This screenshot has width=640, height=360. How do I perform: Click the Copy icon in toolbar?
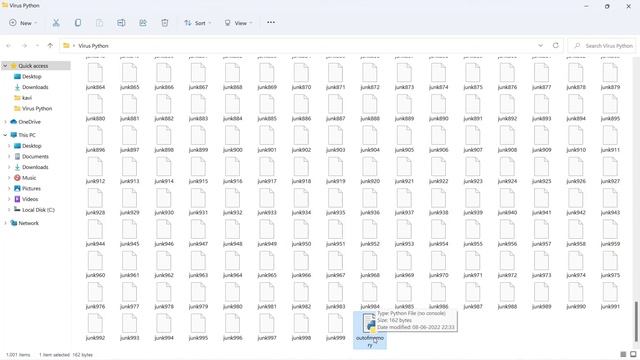click(x=78, y=23)
